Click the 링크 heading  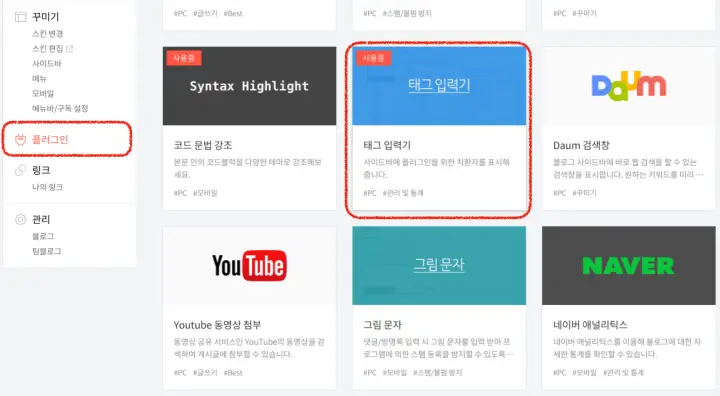(41, 170)
